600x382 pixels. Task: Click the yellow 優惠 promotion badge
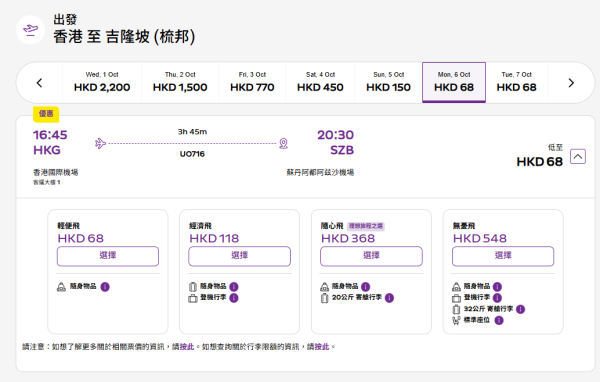[46, 114]
